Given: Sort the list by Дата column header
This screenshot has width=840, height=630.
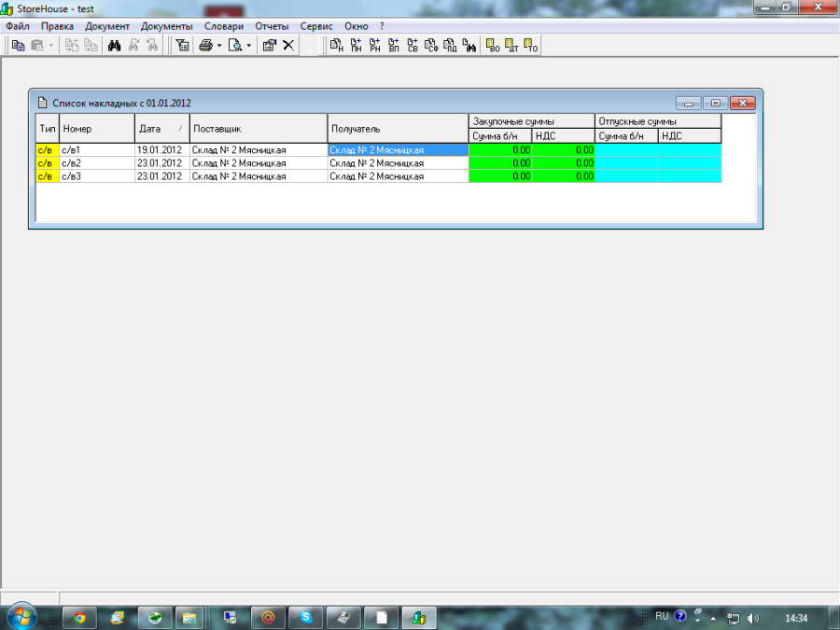Looking at the screenshot, I should [161, 128].
